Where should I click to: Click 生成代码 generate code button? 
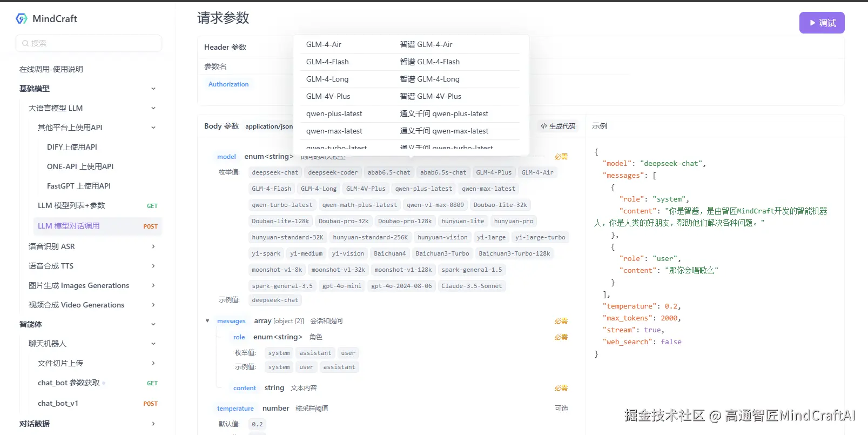559,126
